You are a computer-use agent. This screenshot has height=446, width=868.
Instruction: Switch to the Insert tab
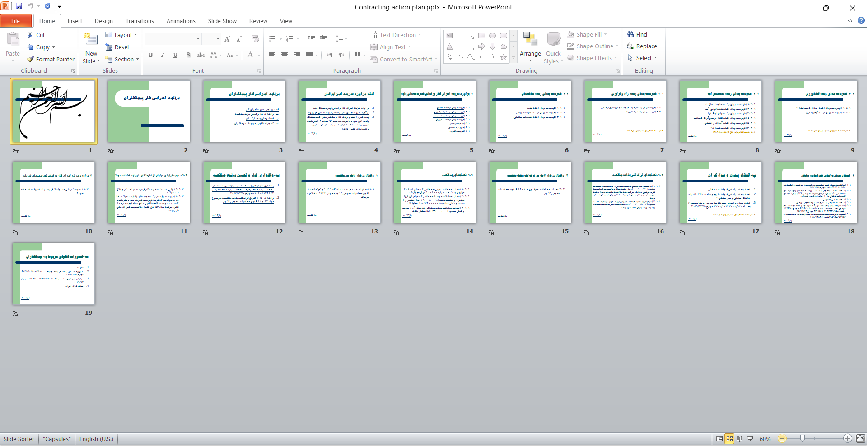pos(75,21)
